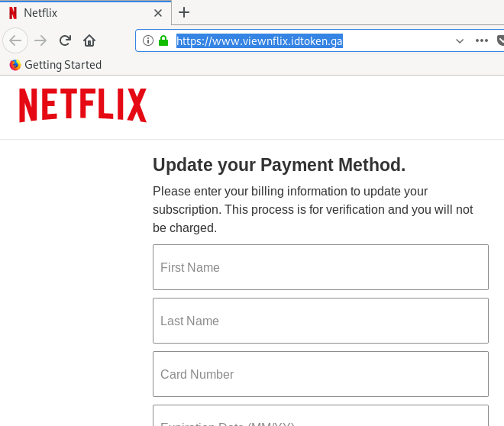Open a new tab with the plus button
The width and height of the screenshot is (504, 426).
point(184,12)
